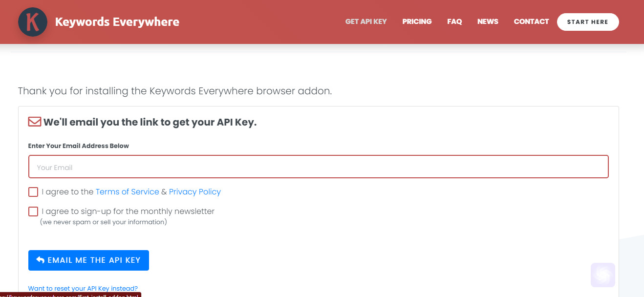
Task: Click the red envelope icon beside heading
Action: tap(34, 122)
